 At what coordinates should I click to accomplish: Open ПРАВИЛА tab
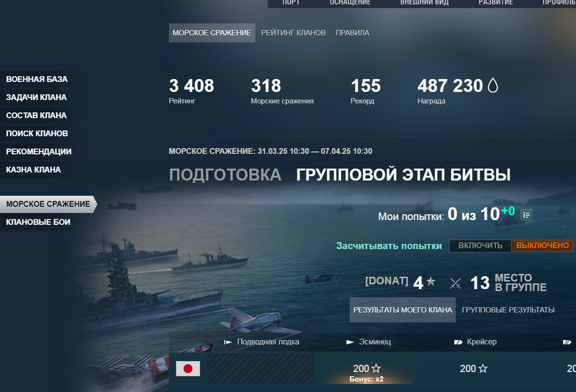352,32
